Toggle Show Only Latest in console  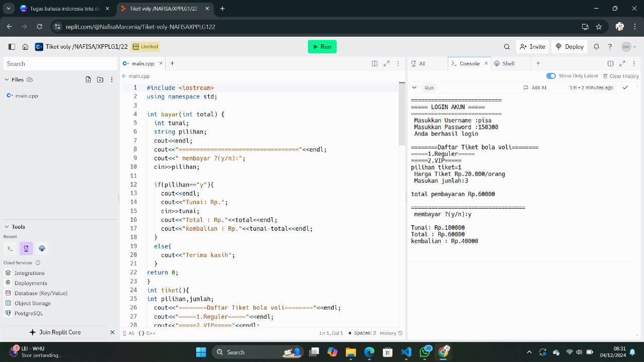point(551,75)
